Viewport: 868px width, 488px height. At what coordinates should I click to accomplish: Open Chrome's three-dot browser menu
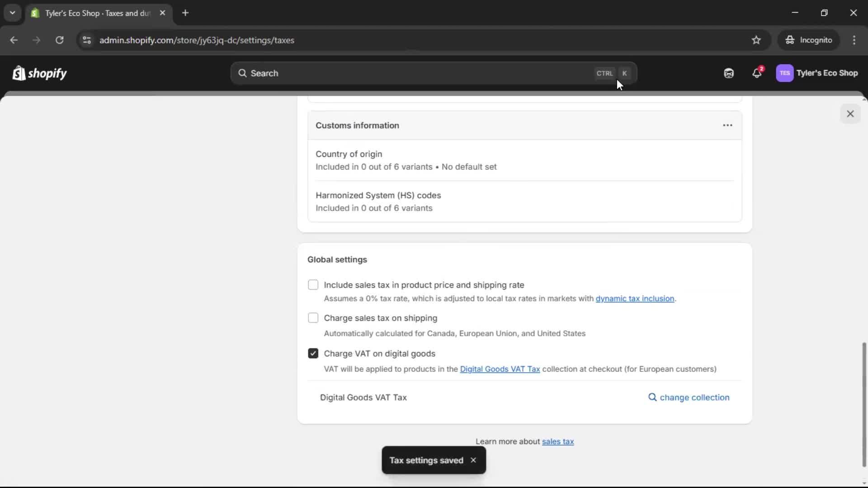point(854,40)
